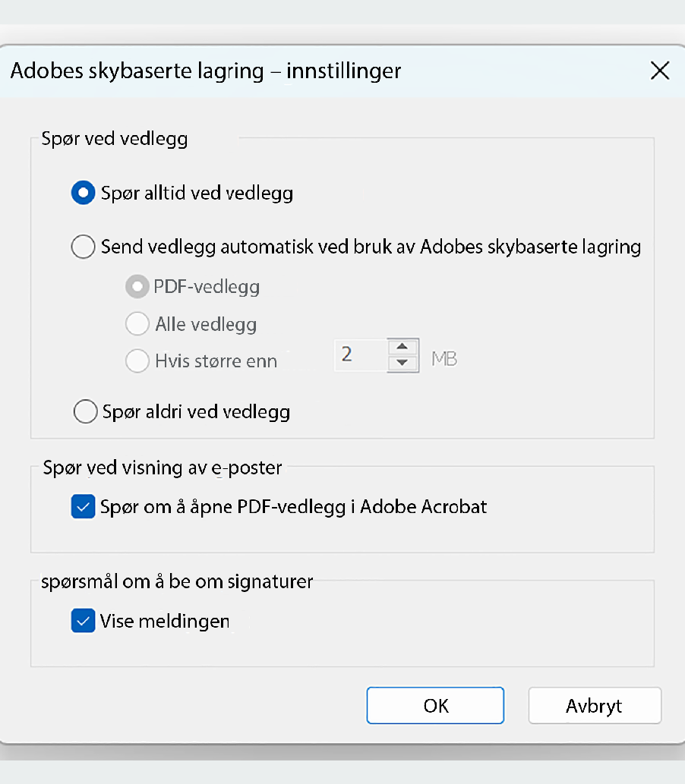Select "Spør alltid ved vedlegg" radio button
This screenshot has width=685, height=784.
pos(83,193)
